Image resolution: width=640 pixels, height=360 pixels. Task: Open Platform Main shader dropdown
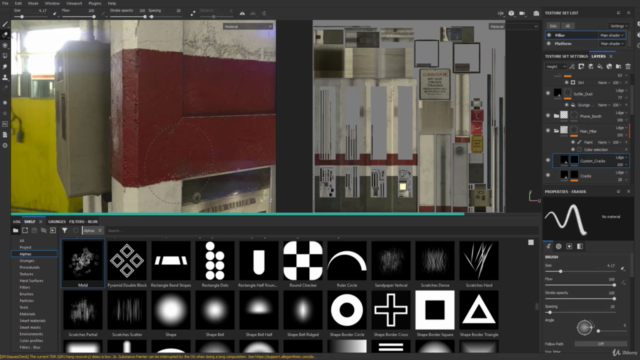(x=611, y=43)
